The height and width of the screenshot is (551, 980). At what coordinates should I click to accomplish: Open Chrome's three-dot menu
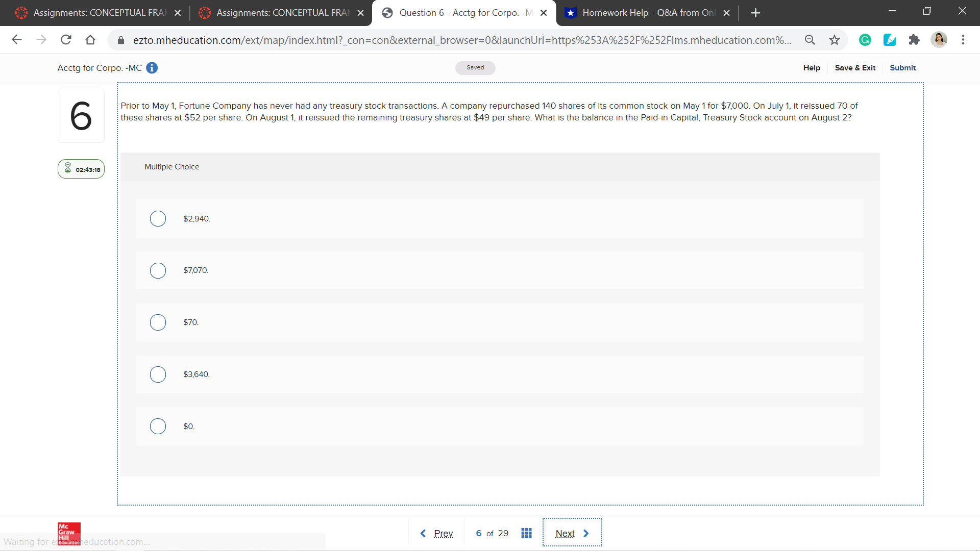963,40
